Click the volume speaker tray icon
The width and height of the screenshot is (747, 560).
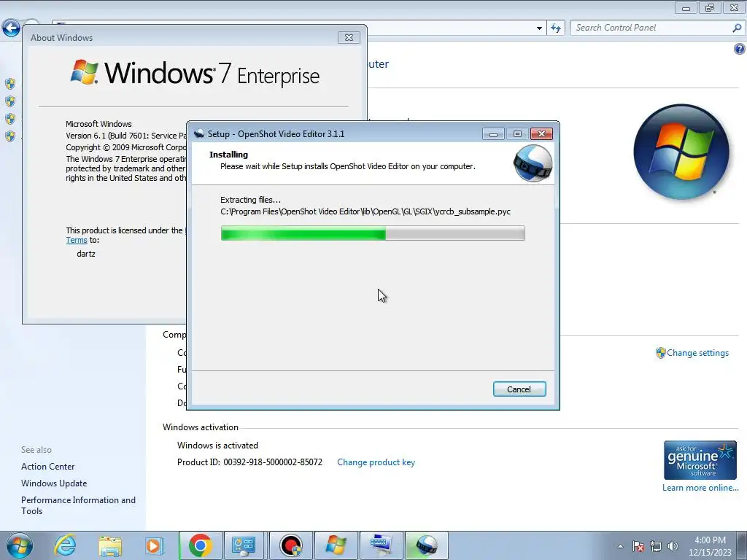pos(673,546)
